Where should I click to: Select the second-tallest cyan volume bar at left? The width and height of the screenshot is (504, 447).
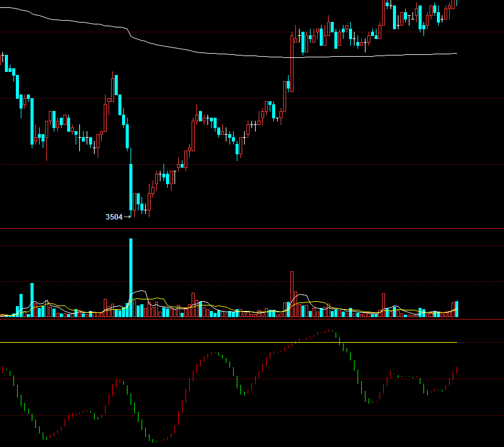[32, 300]
